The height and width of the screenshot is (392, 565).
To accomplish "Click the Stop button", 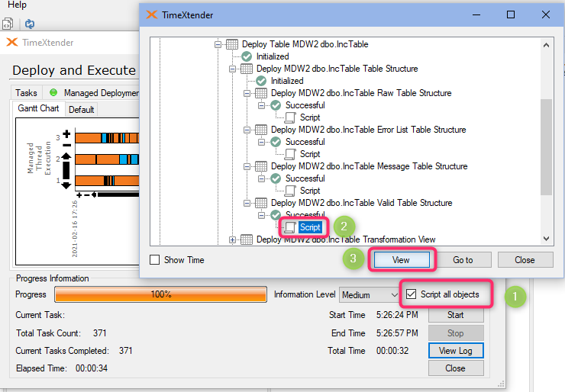I will tap(456, 333).
